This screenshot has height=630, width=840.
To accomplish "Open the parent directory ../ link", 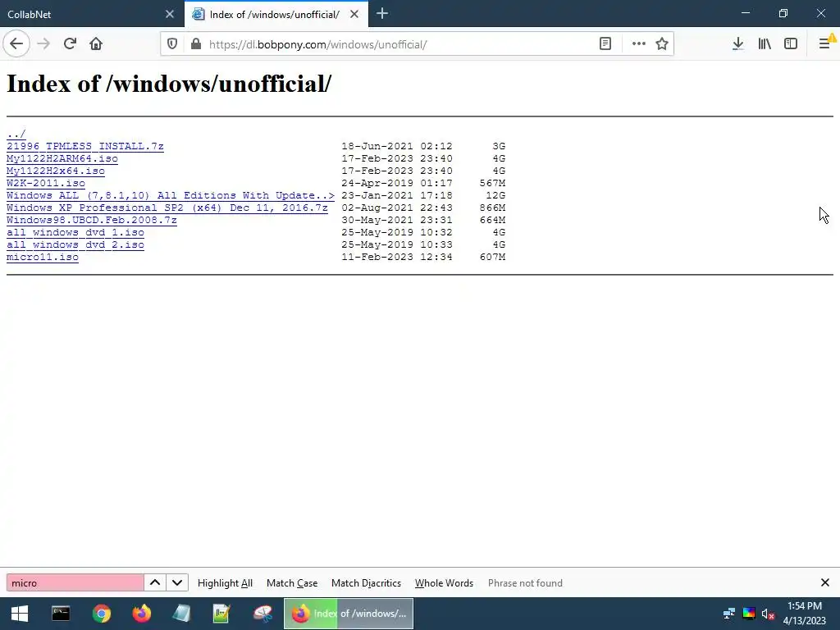I will pos(16,134).
